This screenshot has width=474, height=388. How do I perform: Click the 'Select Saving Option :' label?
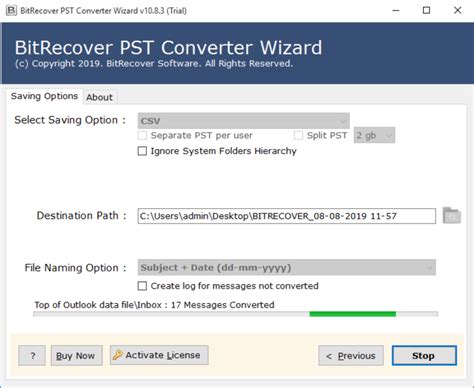point(70,120)
